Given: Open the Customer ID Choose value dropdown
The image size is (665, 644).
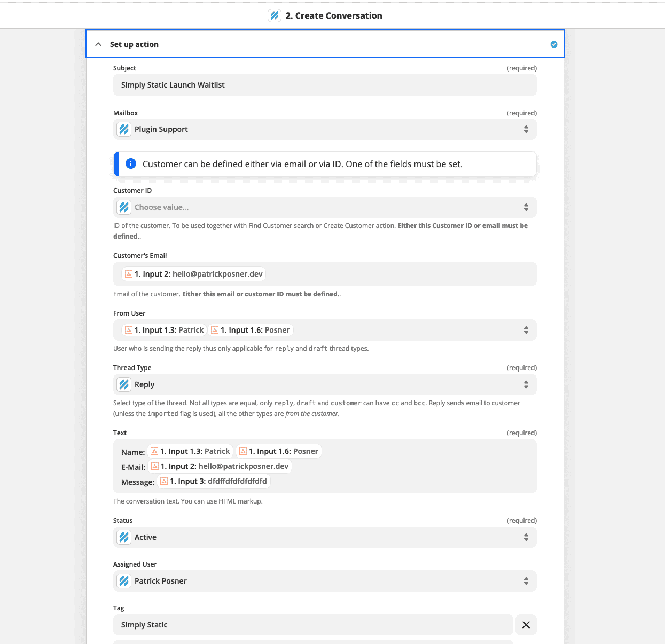Looking at the screenshot, I should 325,207.
